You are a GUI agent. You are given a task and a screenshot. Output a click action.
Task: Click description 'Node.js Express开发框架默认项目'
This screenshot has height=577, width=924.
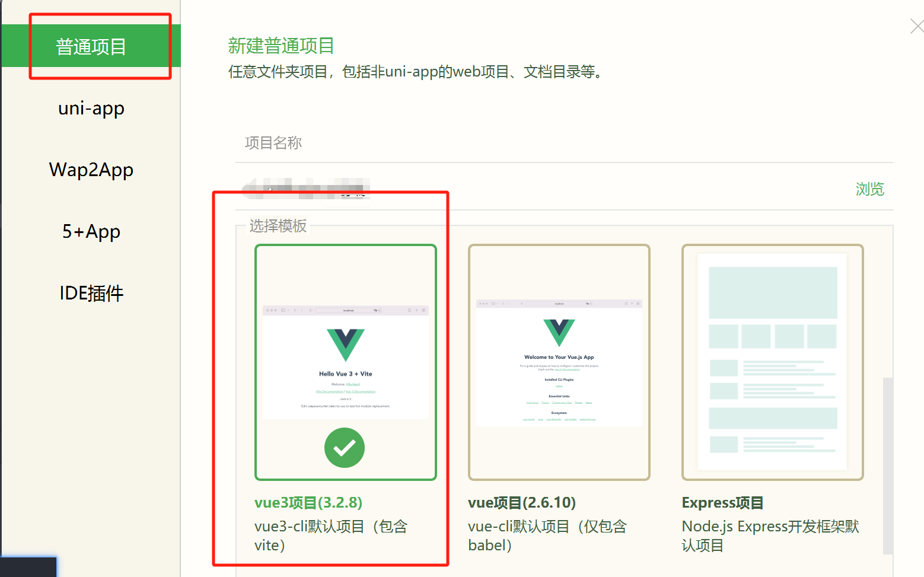[770, 535]
